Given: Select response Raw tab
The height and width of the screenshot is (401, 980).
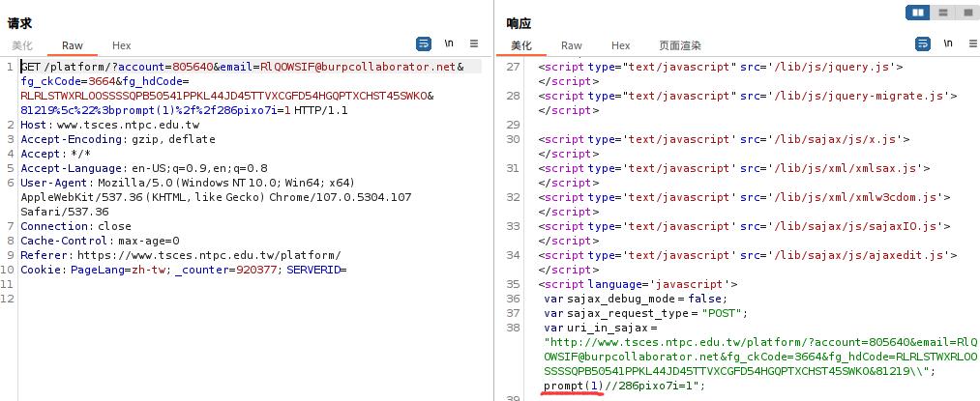Looking at the screenshot, I should (x=571, y=45).
